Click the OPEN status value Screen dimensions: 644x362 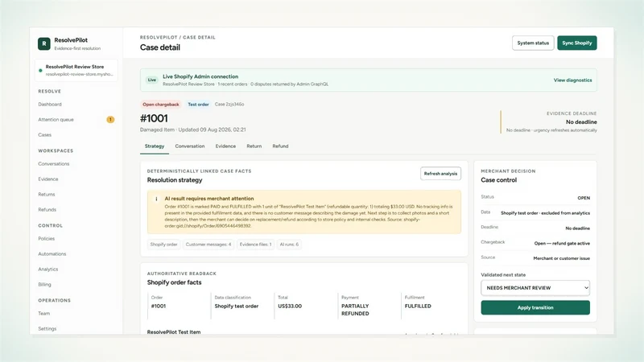coord(584,198)
